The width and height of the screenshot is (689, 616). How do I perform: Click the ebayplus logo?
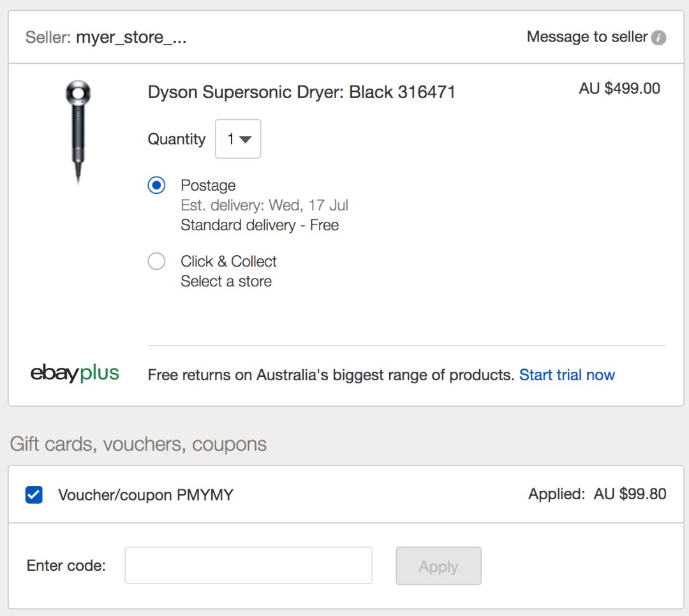coord(75,374)
